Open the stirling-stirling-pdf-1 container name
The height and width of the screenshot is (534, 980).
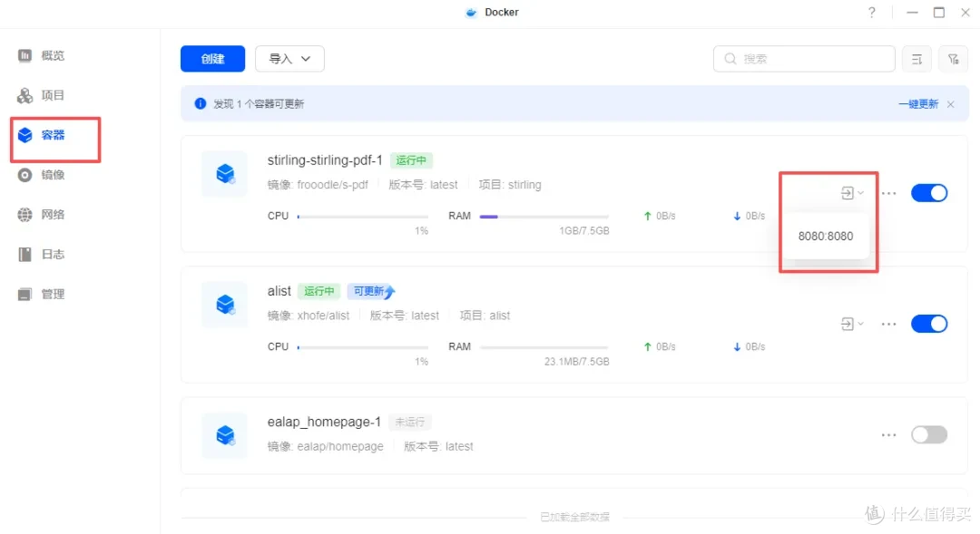pos(324,160)
